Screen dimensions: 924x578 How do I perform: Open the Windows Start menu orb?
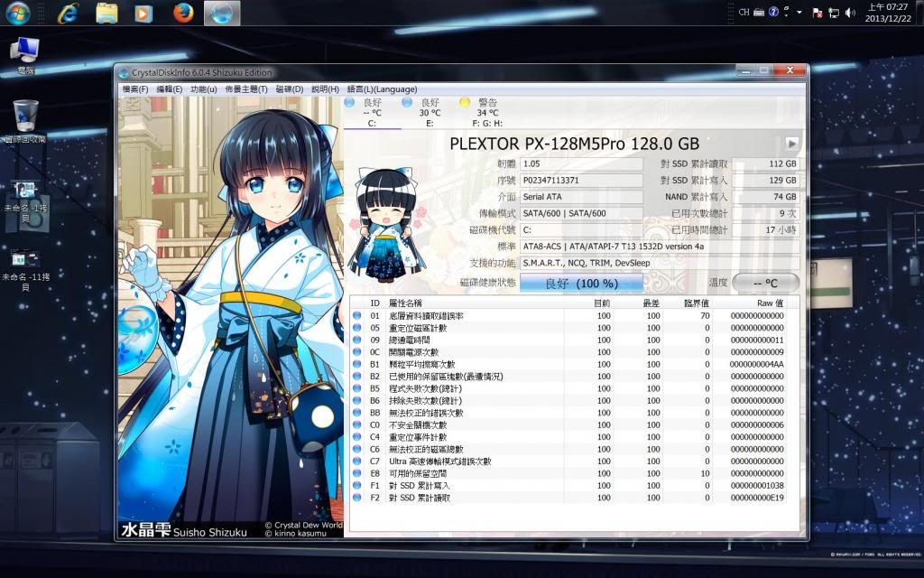(x=17, y=13)
